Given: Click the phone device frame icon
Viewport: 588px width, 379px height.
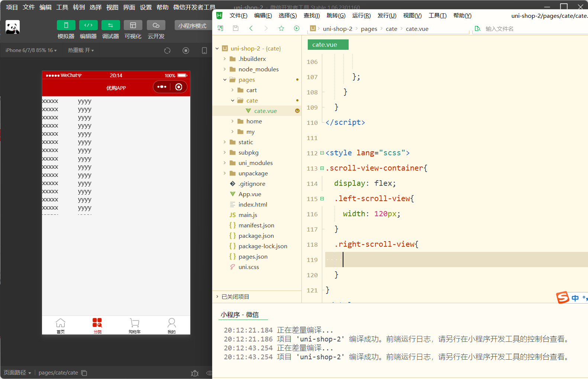Looking at the screenshot, I should point(204,51).
